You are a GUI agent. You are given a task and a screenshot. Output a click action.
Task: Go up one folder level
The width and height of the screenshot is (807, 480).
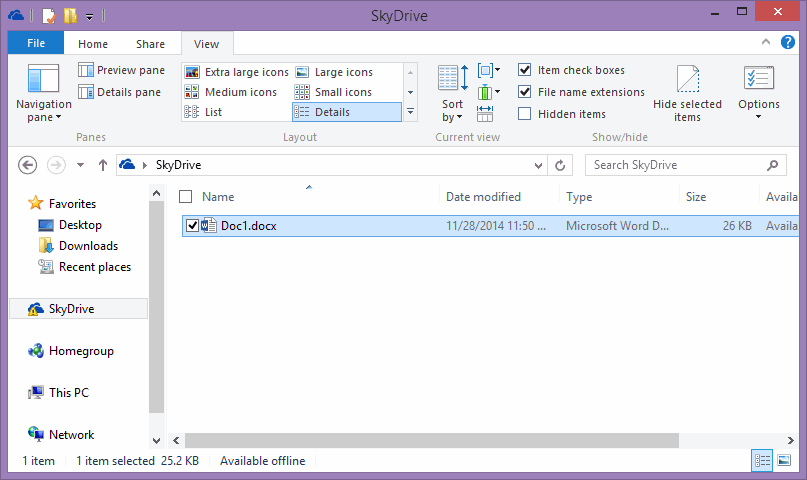(102, 165)
